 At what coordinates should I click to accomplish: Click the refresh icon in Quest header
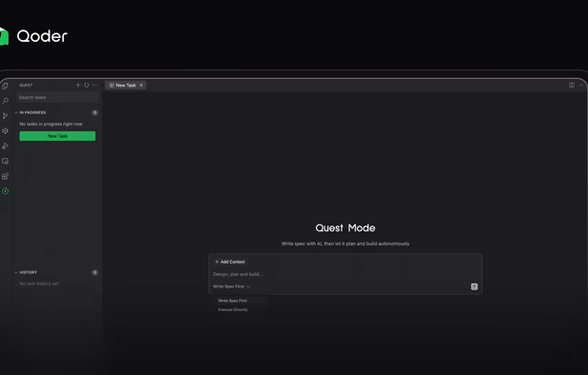click(87, 85)
